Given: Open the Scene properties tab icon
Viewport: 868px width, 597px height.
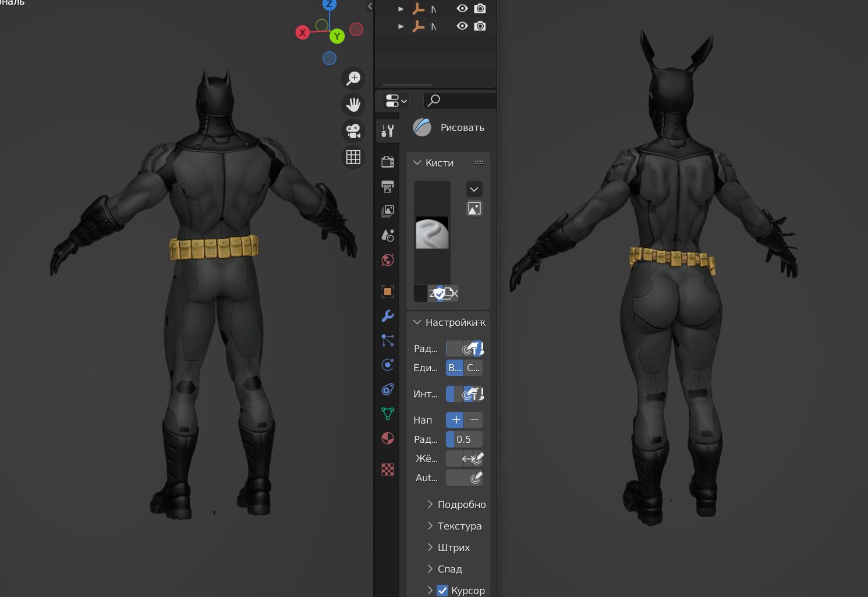Looking at the screenshot, I should coord(388,235).
